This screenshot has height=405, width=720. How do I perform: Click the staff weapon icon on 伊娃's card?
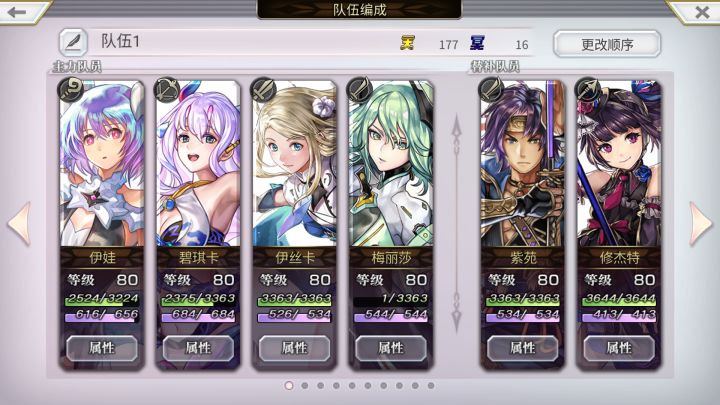pos(71,89)
